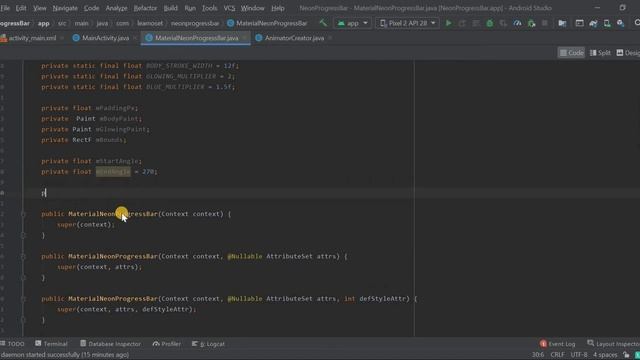The width and height of the screenshot is (640, 360).
Task: Click the Sync Project with Gradle Files icon
Action: point(593,23)
